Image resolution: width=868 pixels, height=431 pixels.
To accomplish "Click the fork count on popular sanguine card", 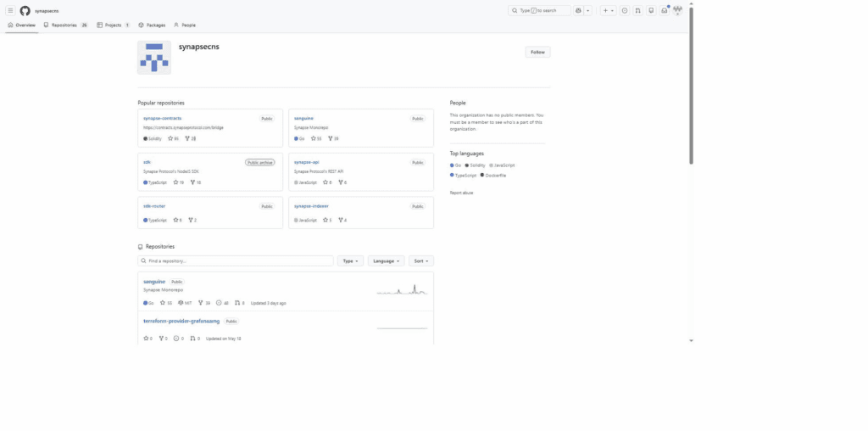I will (x=333, y=138).
